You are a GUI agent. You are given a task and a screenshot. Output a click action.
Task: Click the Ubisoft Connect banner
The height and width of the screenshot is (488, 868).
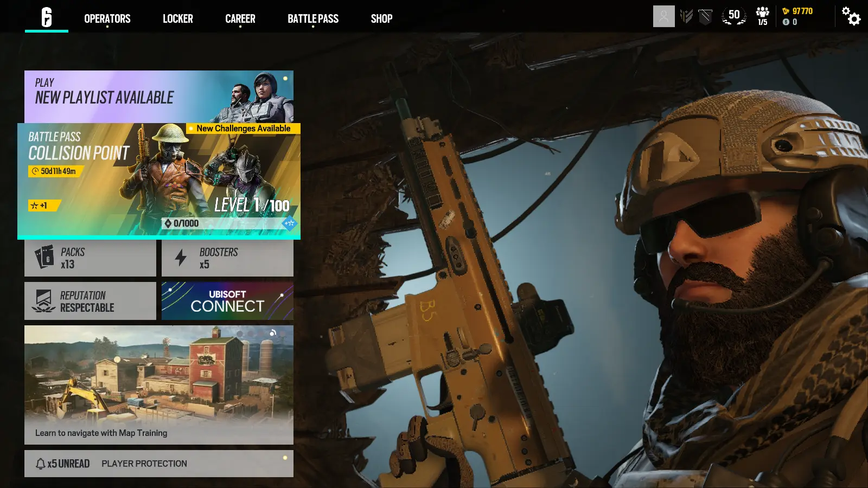click(x=227, y=300)
